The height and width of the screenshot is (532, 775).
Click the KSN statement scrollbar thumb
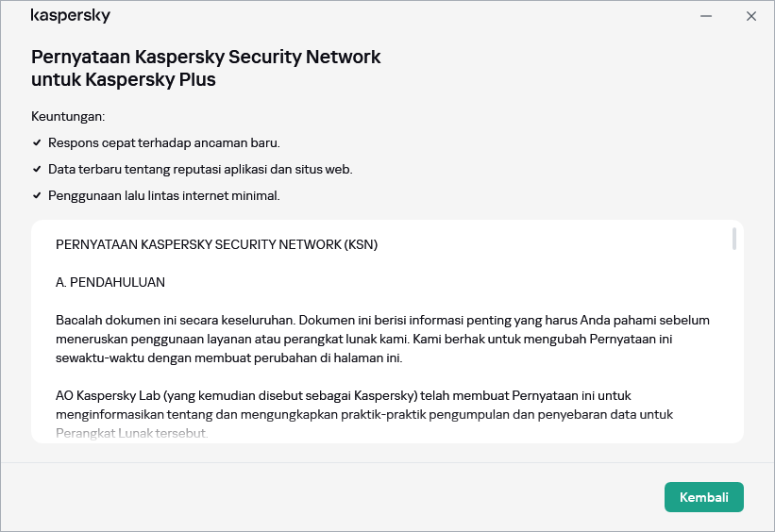tap(733, 238)
